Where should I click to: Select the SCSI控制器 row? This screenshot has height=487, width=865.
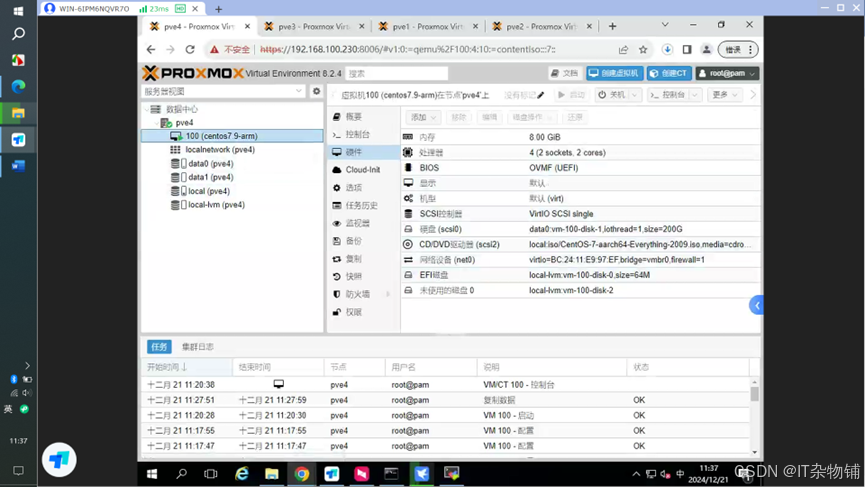[x=580, y=213]
